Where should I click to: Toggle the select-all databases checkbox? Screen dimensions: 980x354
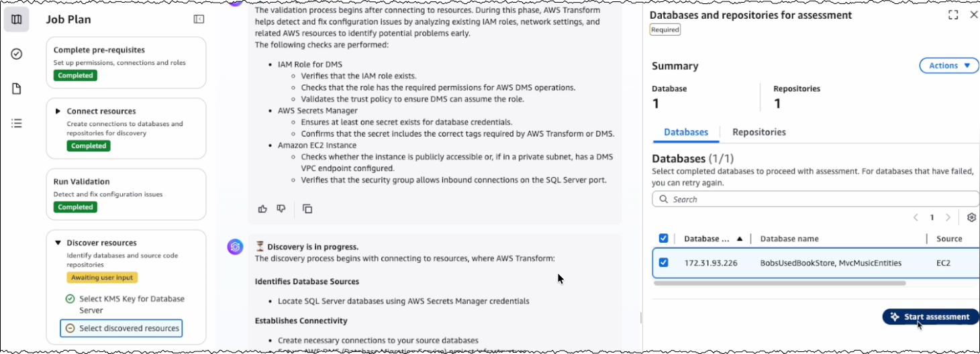click(664, 239)
